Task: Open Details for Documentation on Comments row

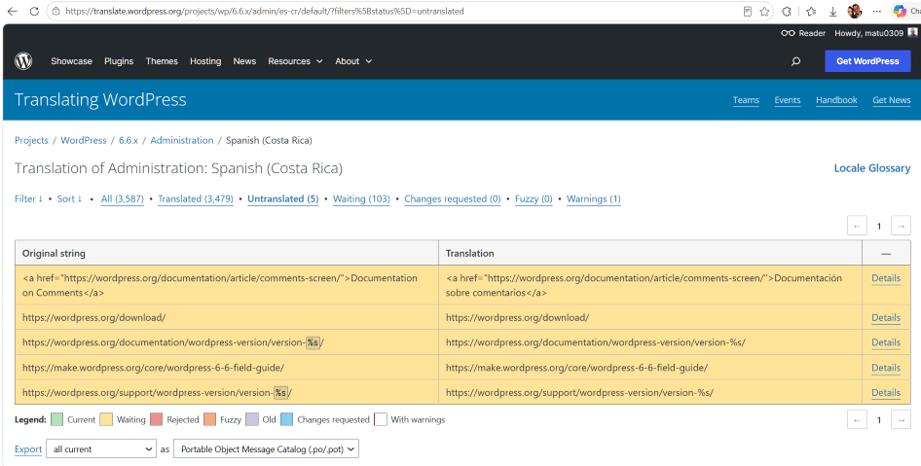Action: (886, 278)
